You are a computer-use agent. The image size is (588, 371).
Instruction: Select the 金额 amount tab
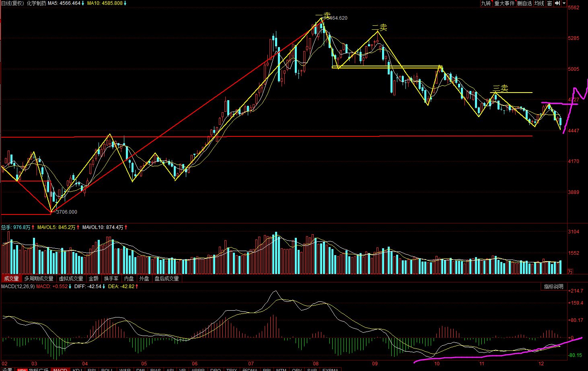click(93, 278)
